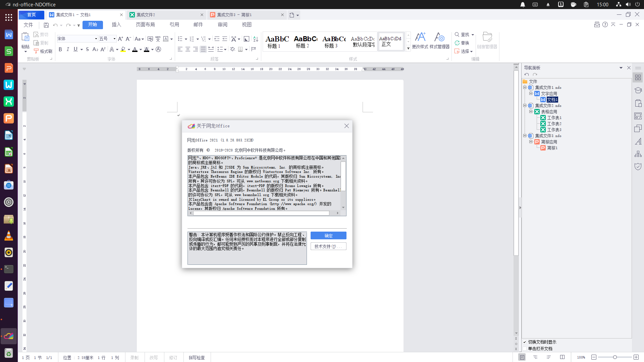The height and width of the screenshot is (362, 644).
Task: Click the yellow highlight color button
Action: [123, 49]
